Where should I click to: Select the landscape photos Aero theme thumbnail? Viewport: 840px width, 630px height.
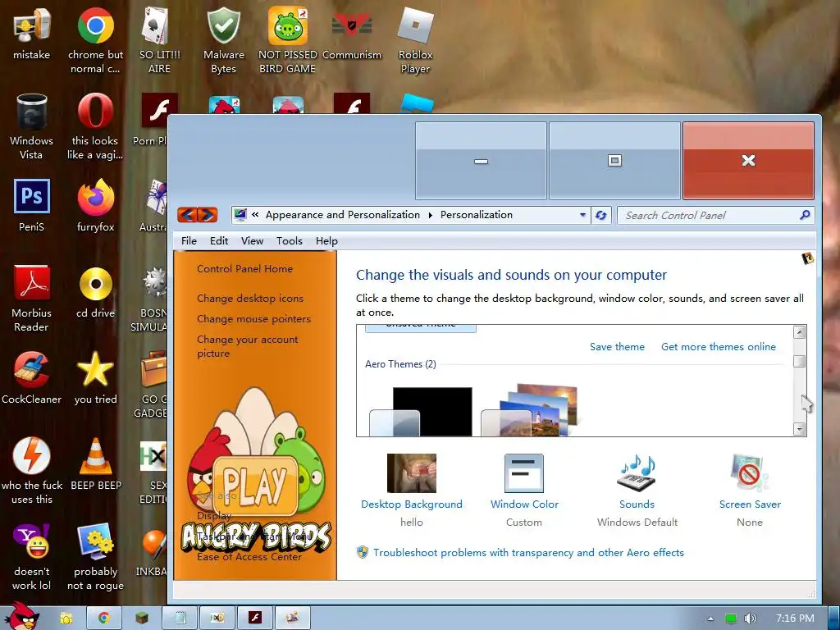point(529,410)
